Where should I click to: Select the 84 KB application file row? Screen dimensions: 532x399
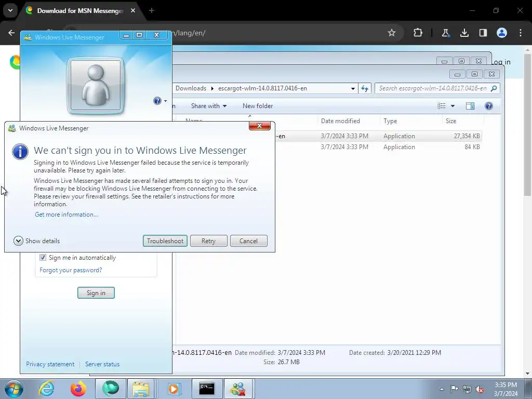pyautogui.click(x=378, y=147)
